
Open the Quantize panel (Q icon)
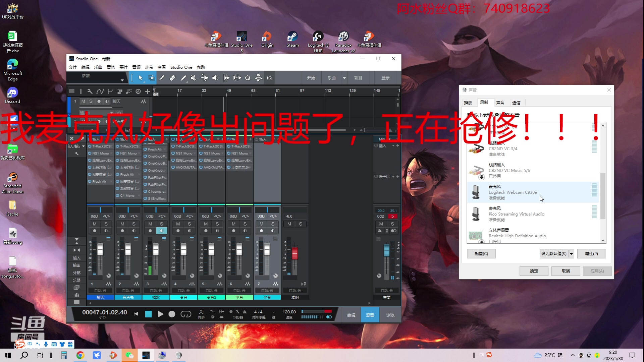click(x=248, y=78)
